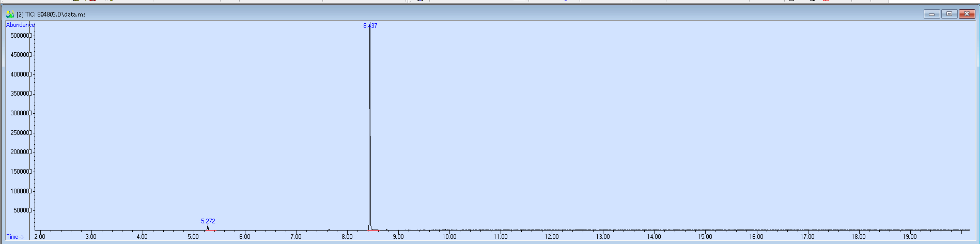980x244 pixels.
Task: Click the 5.00 time axis value
Action: point(193,237)
